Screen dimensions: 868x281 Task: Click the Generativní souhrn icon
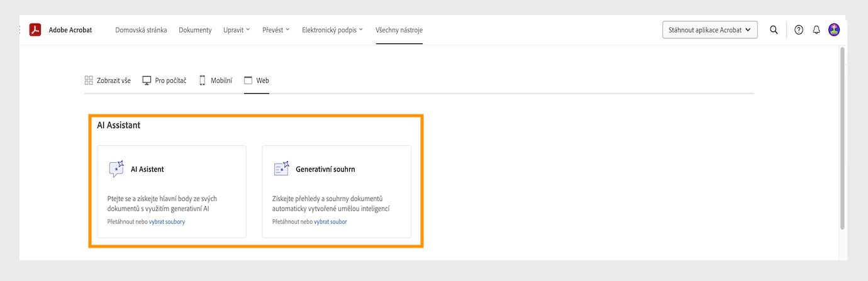tap(281, 169)
